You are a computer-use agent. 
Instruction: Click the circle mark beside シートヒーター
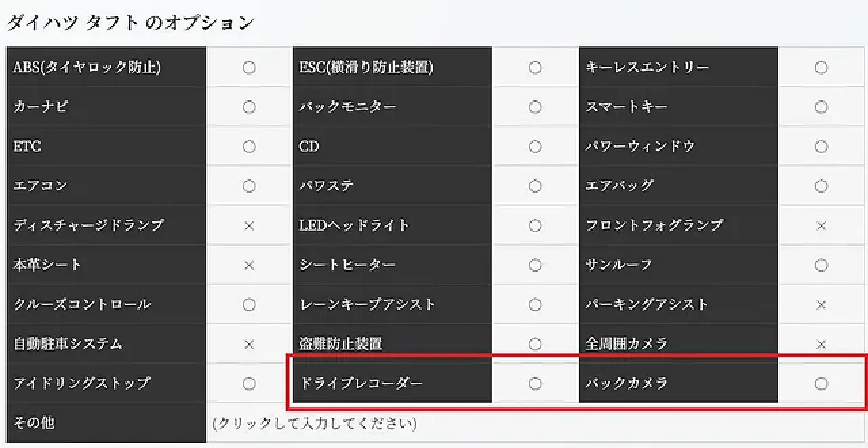(535, 265)
